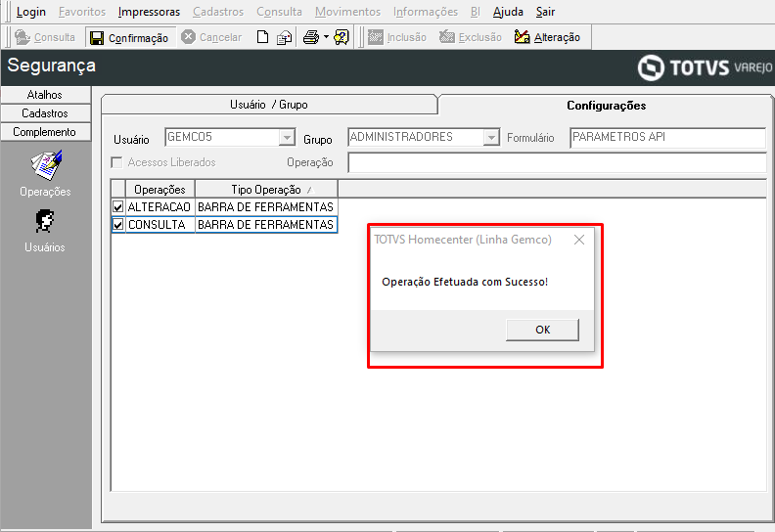The image size is (775, 532).
Task: Open Usuários in the sidebar
Action: pyautogui.click(x=45, y=231)
